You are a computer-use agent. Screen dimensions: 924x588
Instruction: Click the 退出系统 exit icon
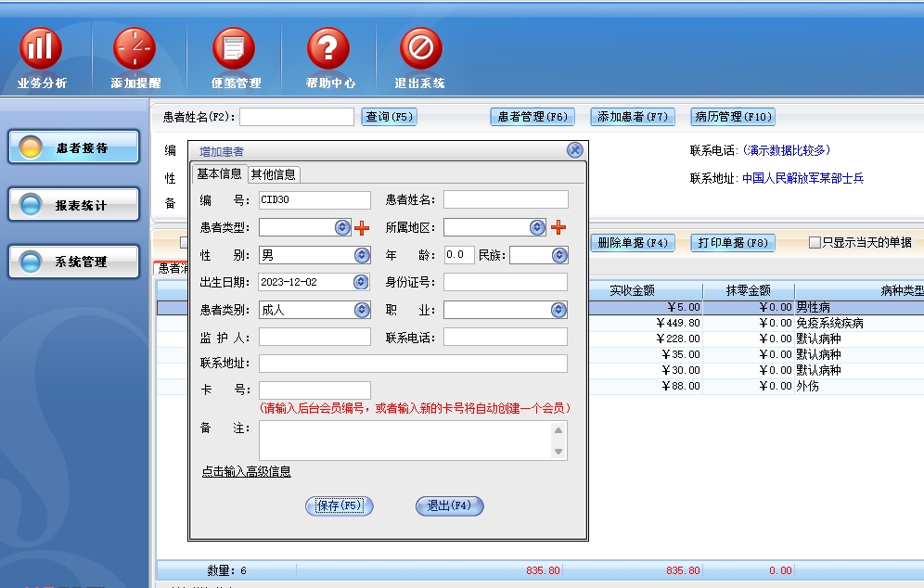pyautogui.click(x=420, y=48)
